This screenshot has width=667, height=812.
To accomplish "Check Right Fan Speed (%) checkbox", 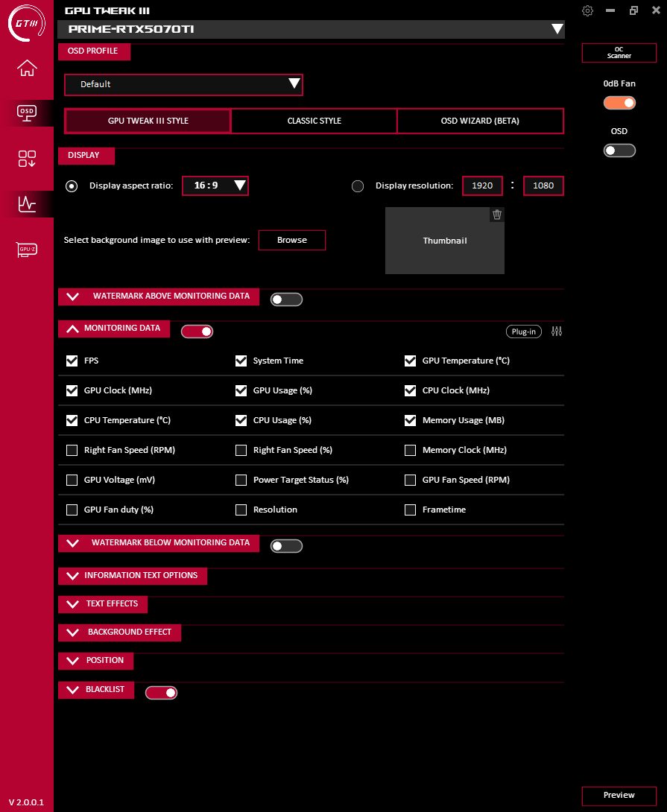I will pos(241,451).
